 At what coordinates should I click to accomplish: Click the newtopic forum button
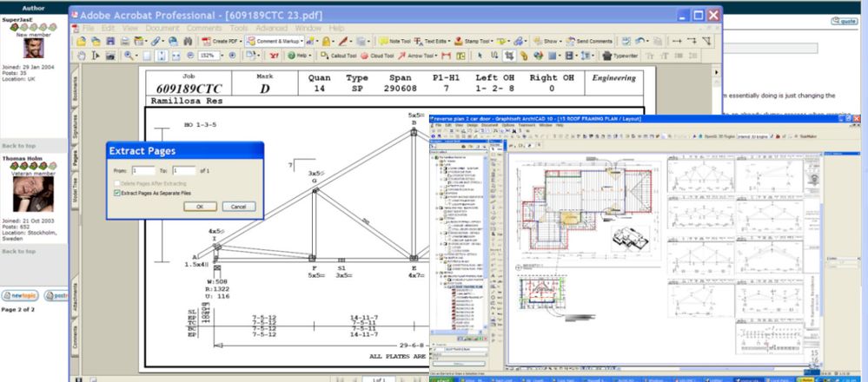tap(21, 295)
